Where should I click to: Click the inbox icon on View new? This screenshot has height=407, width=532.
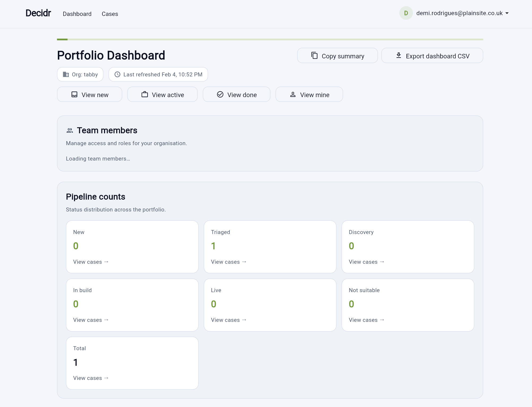click(74, 94)
